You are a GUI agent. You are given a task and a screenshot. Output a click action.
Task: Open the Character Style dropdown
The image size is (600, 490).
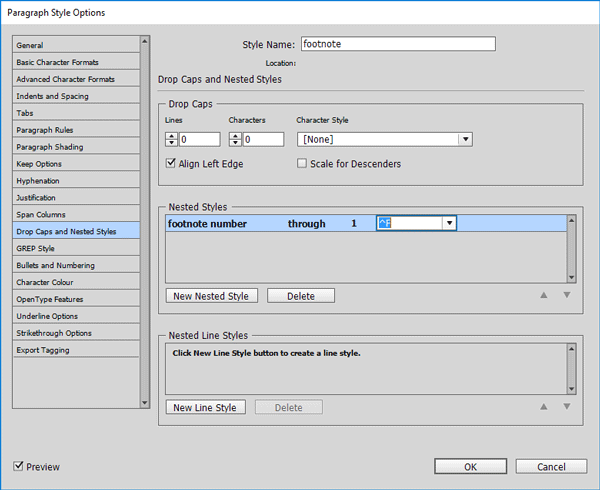tap(464, 140)
